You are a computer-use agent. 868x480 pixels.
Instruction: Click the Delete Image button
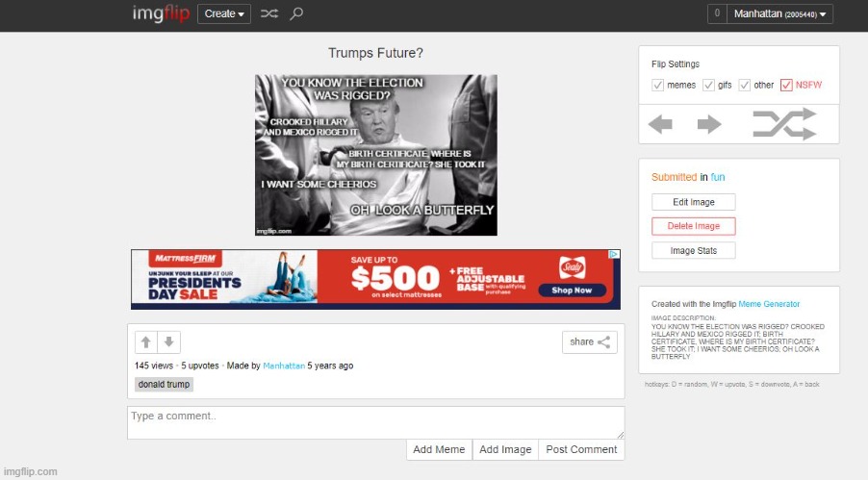(694, 226)
